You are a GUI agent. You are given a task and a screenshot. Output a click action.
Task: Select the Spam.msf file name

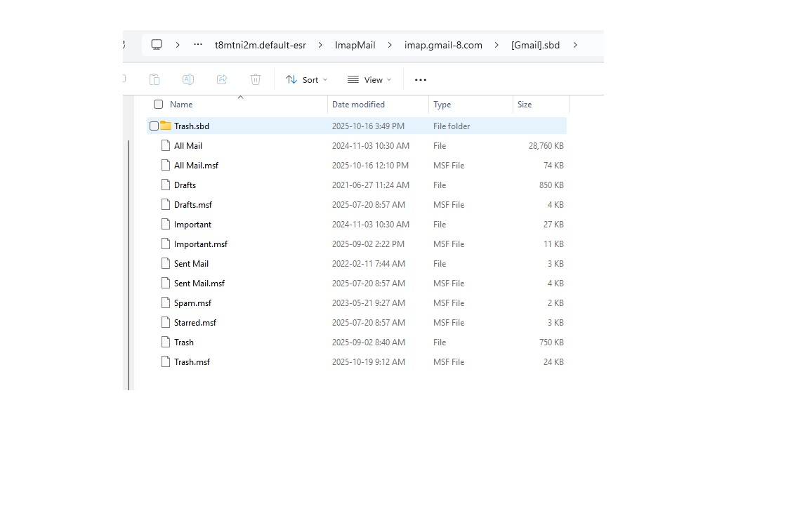192,303
